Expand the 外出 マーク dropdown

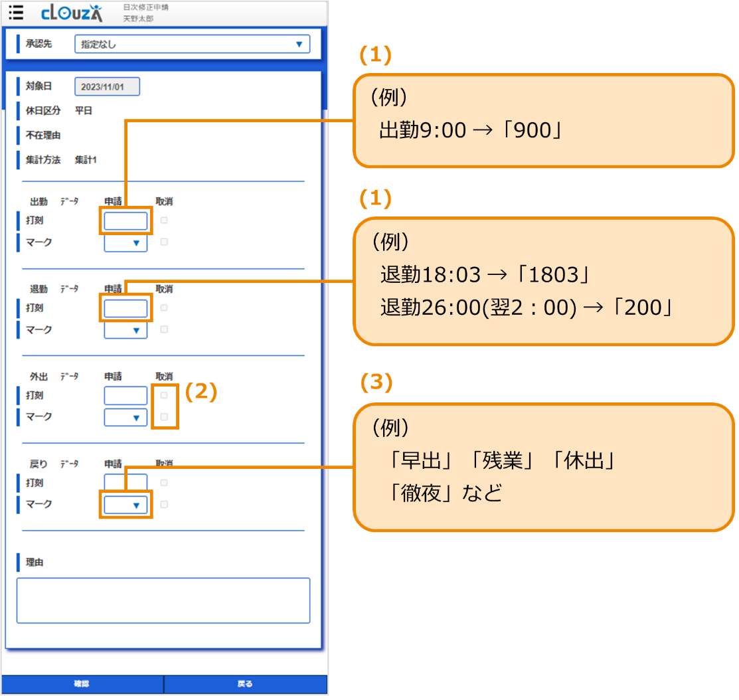[125, 417]
